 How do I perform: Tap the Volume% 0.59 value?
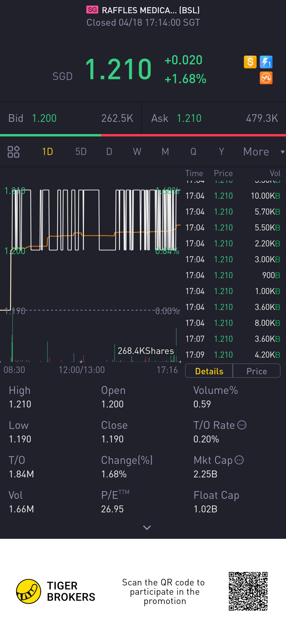(202, 404)
